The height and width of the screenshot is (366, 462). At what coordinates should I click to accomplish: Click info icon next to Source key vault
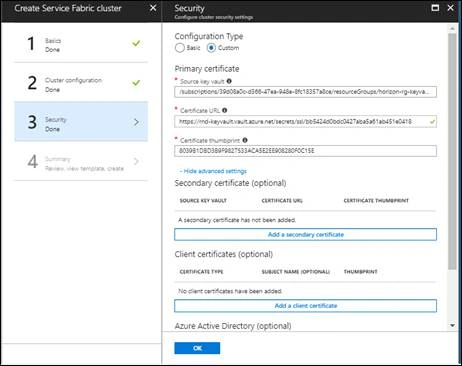[229, 81]
